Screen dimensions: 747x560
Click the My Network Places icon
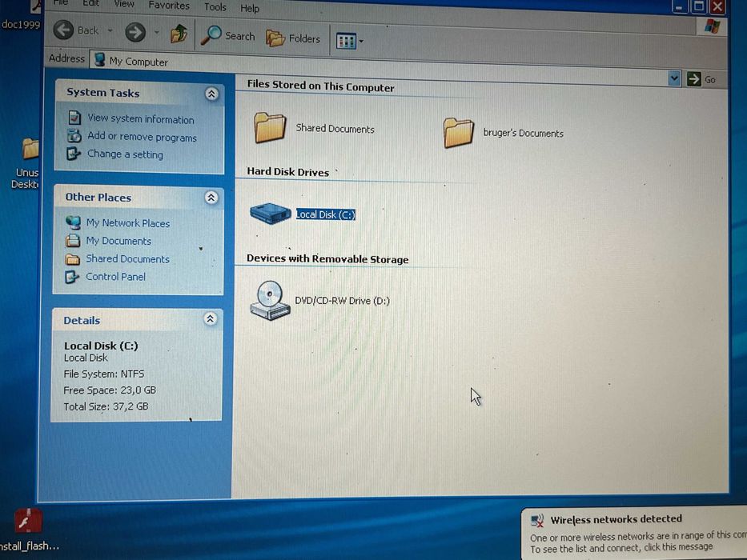pos(73,222)
